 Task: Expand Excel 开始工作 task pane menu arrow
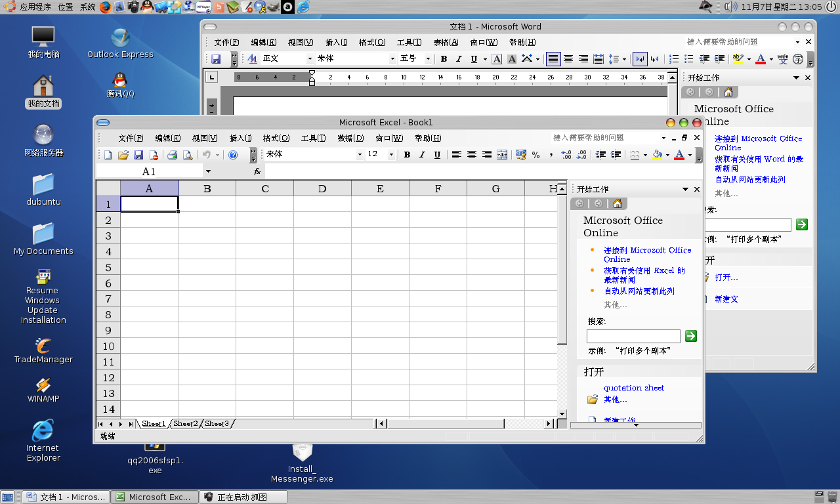pos(685,189)
